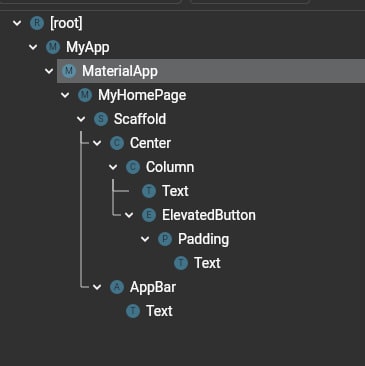Click the P icon next to Padding
This screenshot has height=366, width=365.
point(165,239)
